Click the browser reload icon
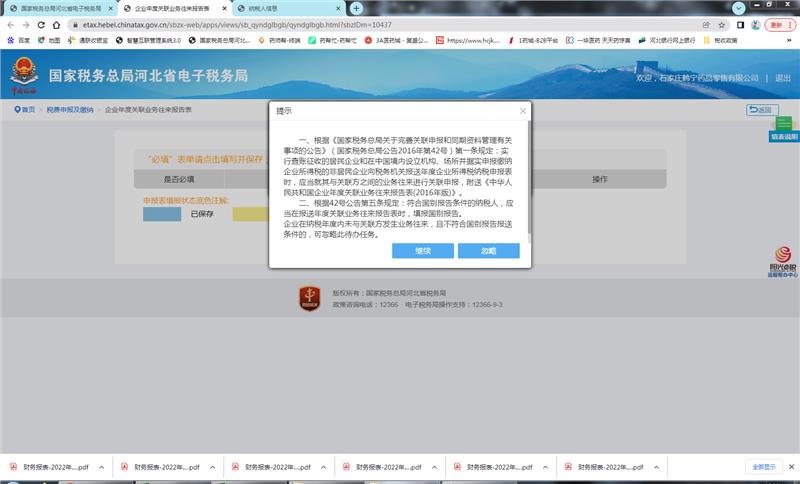The height and width of the screenshot is (484, 800). pos(41,24)
